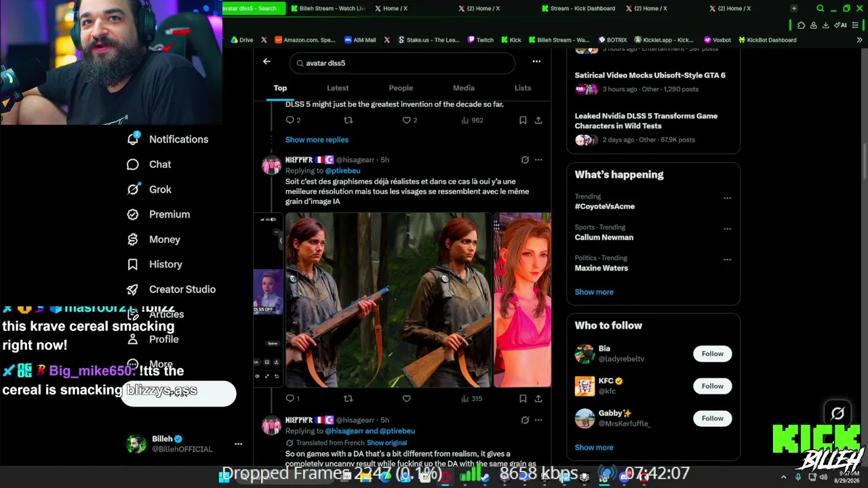Open the Ellie with rifle comparison image
The height and width of the screenshot is (488, 868).
pyautogui.click(x=388, y=300)
